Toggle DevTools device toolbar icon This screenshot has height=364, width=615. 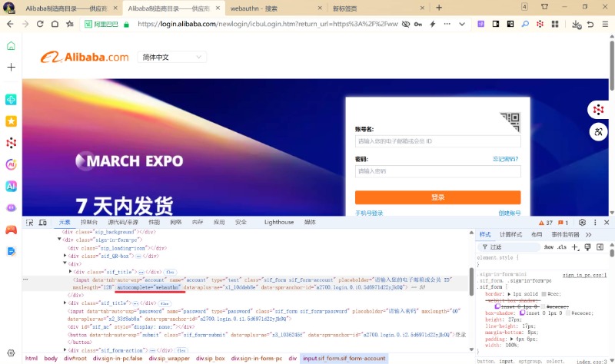click(42, 222)
